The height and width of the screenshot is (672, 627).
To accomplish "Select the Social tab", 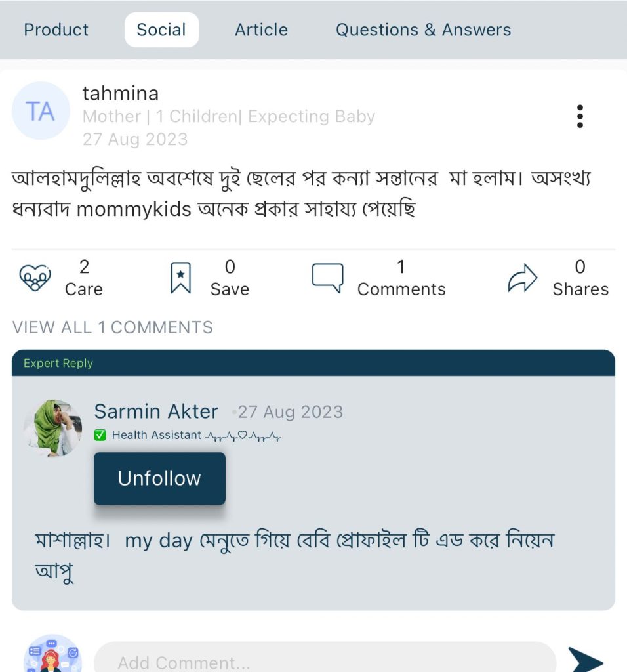I will pos(161,30).
